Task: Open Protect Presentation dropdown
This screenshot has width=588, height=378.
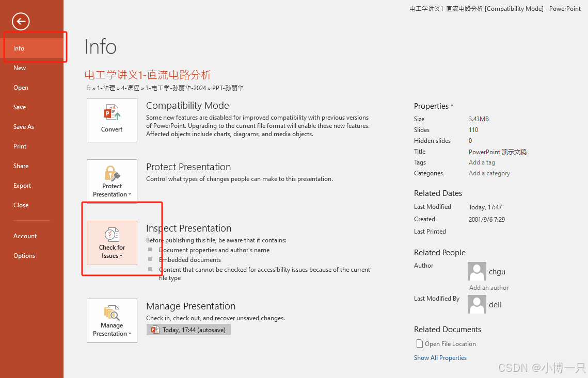Action: pyautogui.click(x=112, y=182)
